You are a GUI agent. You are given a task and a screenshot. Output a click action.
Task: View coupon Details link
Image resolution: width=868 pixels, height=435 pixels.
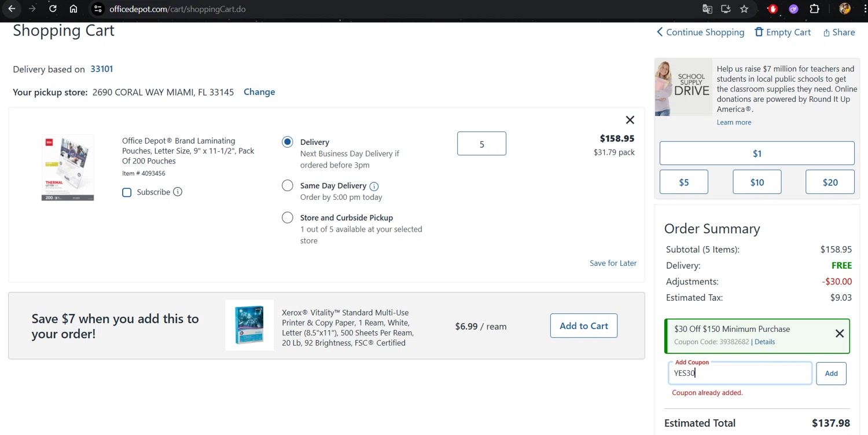pyautogui.click(x=764, y=342)
